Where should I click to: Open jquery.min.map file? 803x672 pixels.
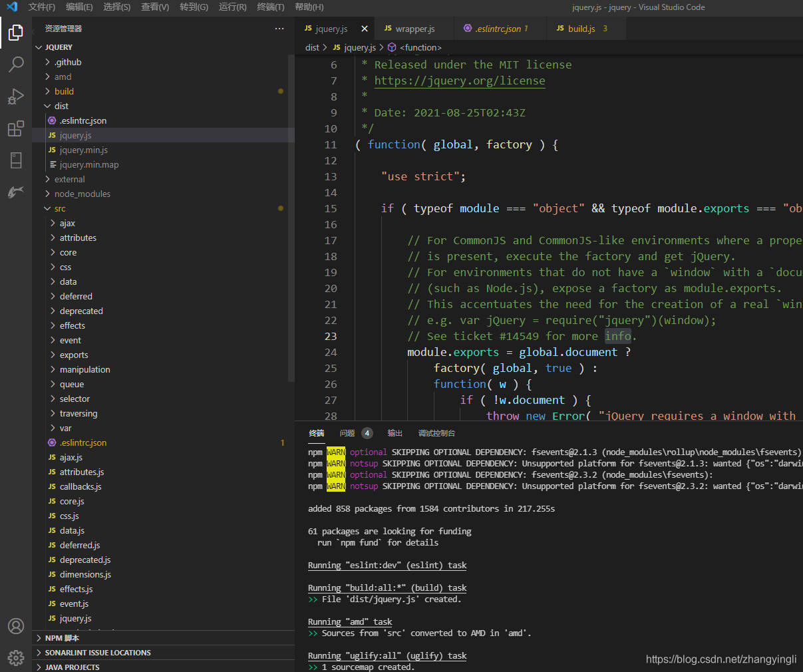(160, 164)
